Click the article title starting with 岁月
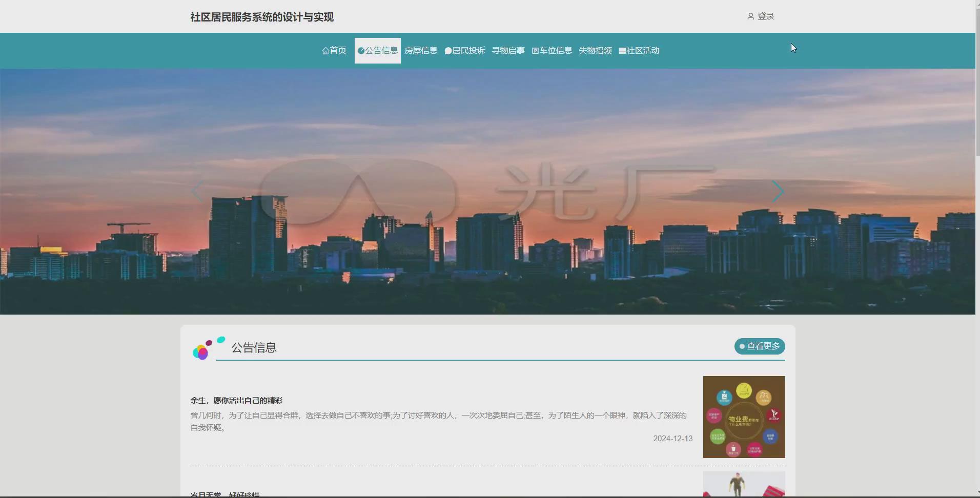Viewport: 980px width, 498px height. [224, 494]
